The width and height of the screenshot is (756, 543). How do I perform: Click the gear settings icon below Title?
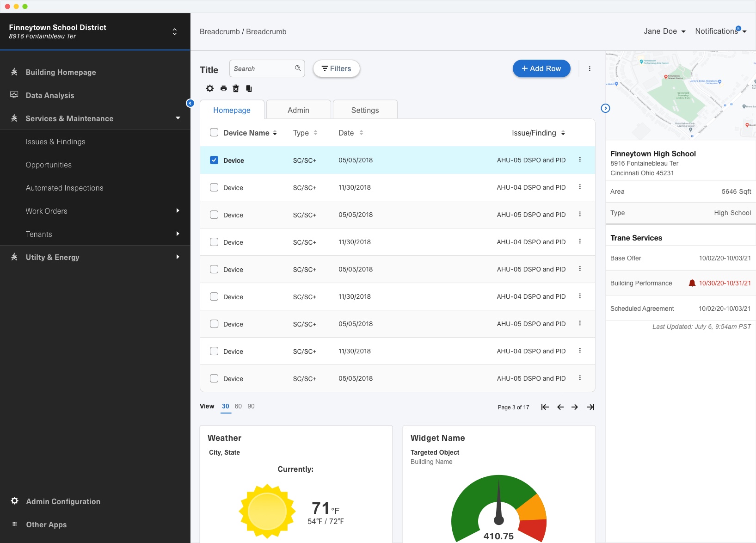(210, 88)
